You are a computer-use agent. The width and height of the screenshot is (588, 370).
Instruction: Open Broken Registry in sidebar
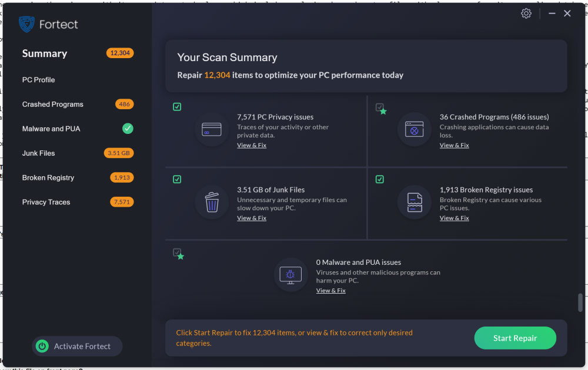48,177
